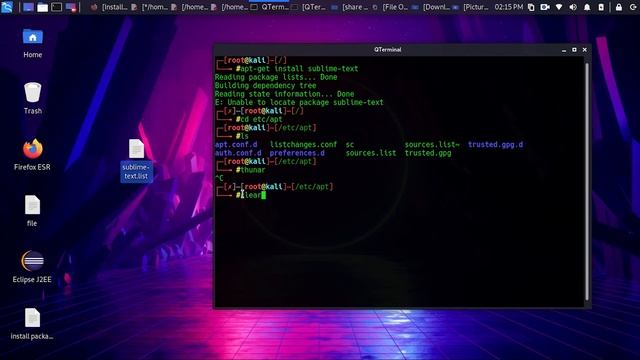
Task: Select the Firefox ESR desktop icon
Action: click(32, 154)
